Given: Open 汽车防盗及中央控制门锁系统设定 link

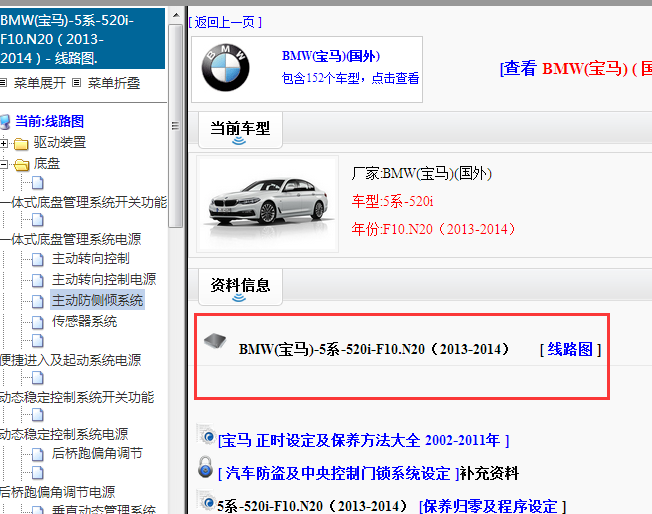Looking at the screenshot, I should coord(338,473).
